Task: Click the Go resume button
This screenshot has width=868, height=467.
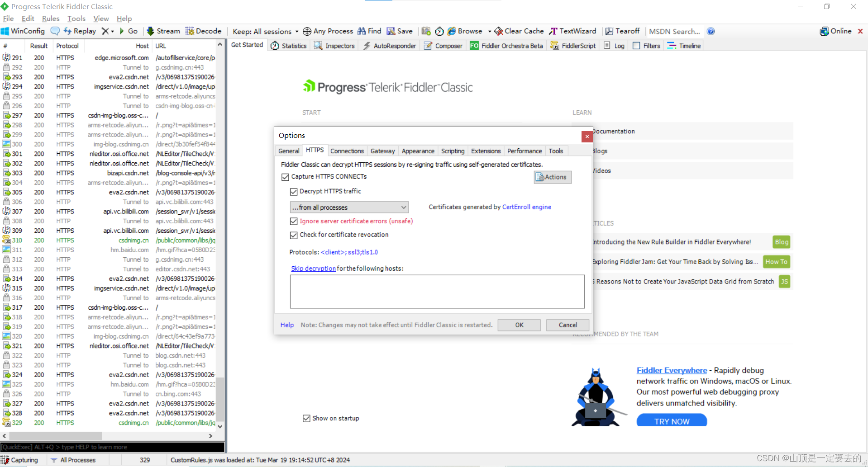Action: (x=129, y=31)
